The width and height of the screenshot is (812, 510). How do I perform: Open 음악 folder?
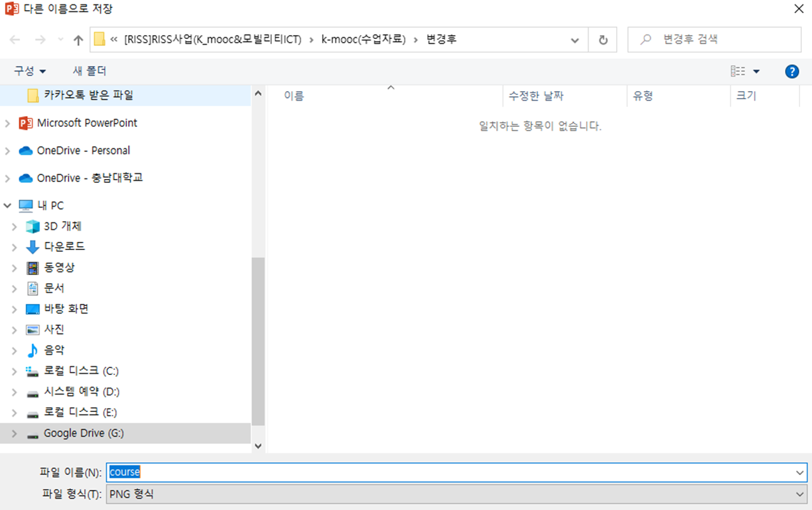click(x=54, y=350)
